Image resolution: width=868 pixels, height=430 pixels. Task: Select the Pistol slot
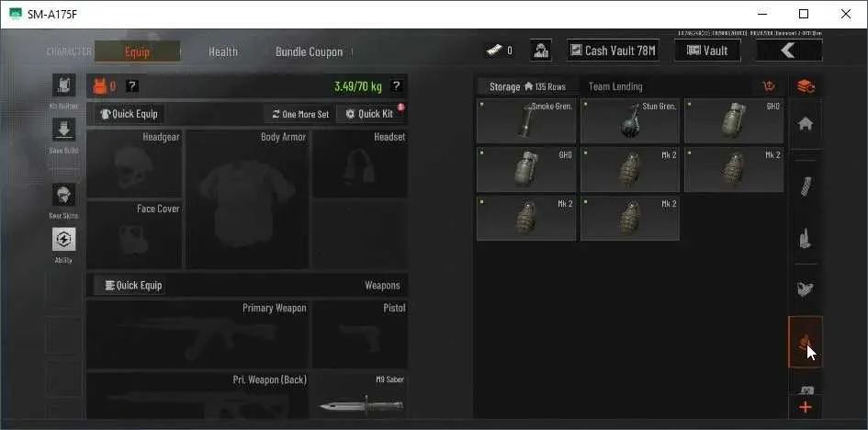click(x=360, y=334)
